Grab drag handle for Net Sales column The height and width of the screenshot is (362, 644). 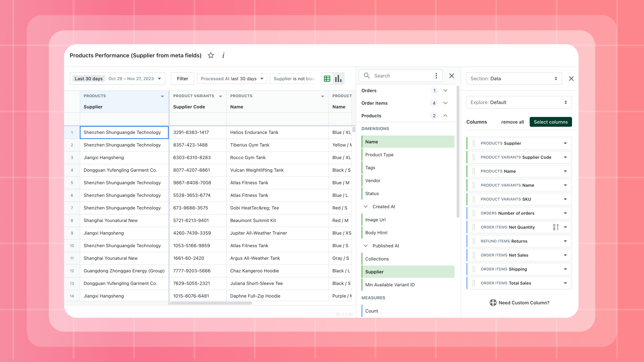(474, 255)
